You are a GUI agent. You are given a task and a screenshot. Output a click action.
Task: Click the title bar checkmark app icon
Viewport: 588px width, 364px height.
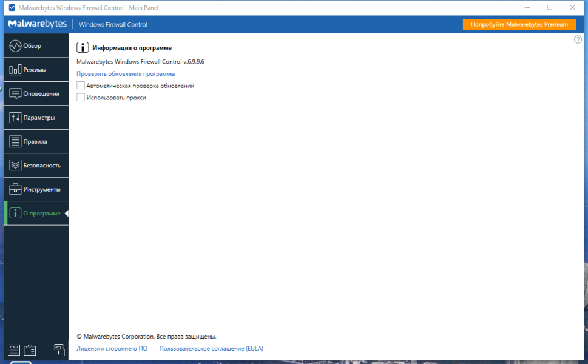pos(12,7)
